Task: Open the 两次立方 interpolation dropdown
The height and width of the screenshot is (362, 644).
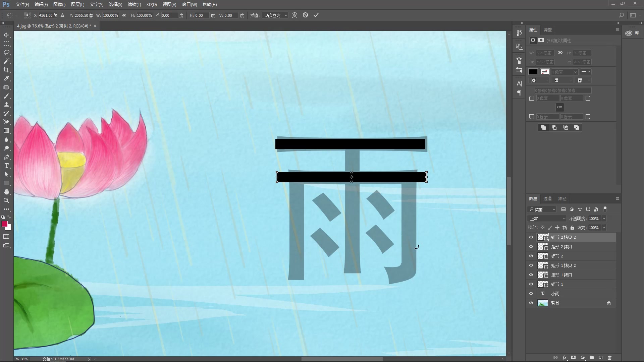Action: point(275,15)
